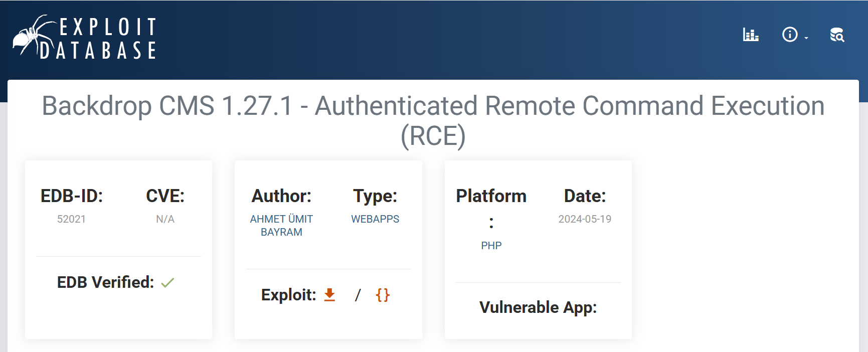868x352 pixels.
Task: Click the Date heading
Action: [585, 196]
